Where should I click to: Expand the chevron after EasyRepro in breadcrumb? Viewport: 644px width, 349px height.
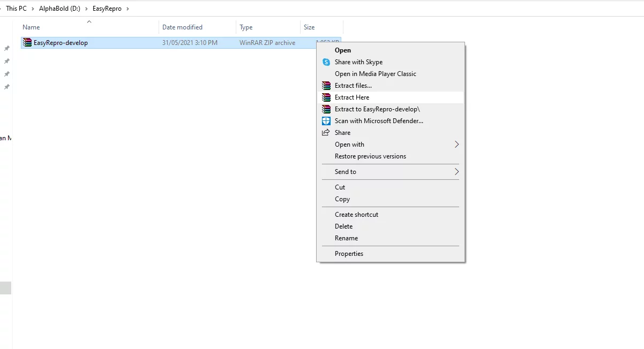[128, 9]
